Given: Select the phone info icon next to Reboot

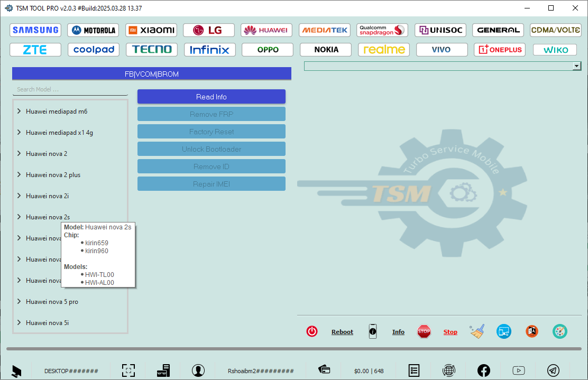Looking at the screenshot, I should pos(373,331).
